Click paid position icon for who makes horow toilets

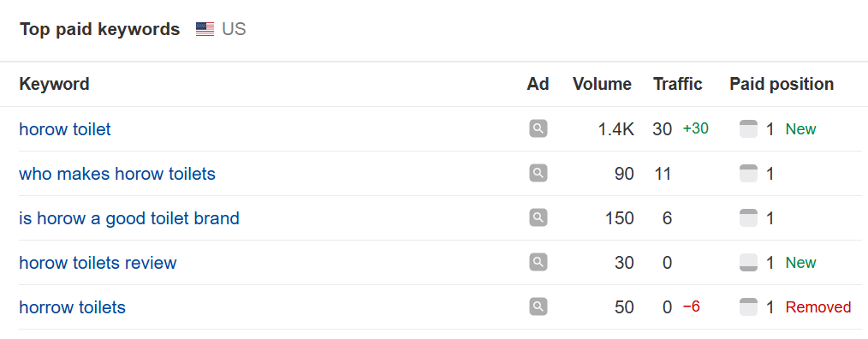(748, 174)
